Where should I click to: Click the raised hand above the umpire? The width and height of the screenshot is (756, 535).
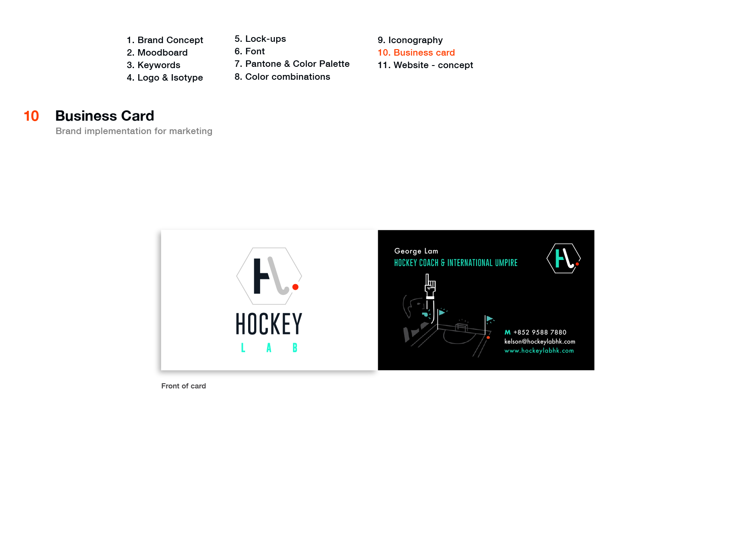[430, 286]
